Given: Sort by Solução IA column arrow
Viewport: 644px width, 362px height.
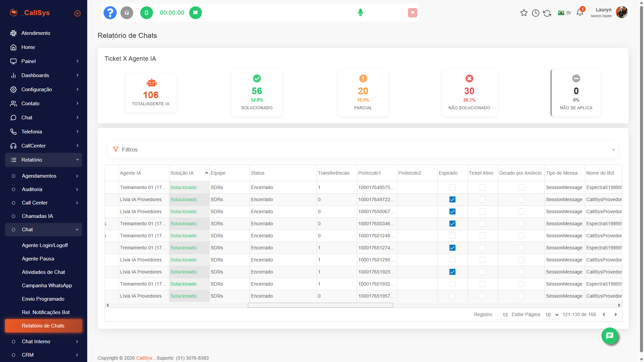Looking at the screenshot, I should click(x=206, y=173).
